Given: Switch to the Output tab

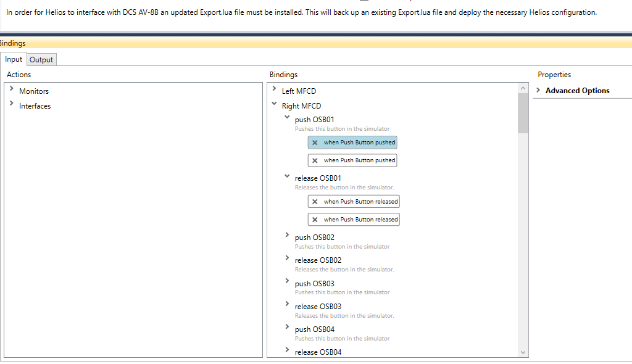Looking at the screenshot, I should click(x=41, y=60).
